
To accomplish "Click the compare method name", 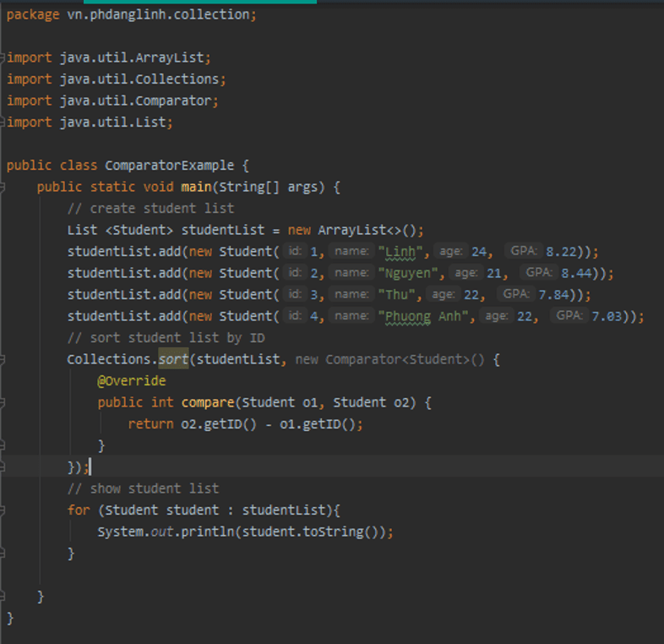I will [207, 402].
